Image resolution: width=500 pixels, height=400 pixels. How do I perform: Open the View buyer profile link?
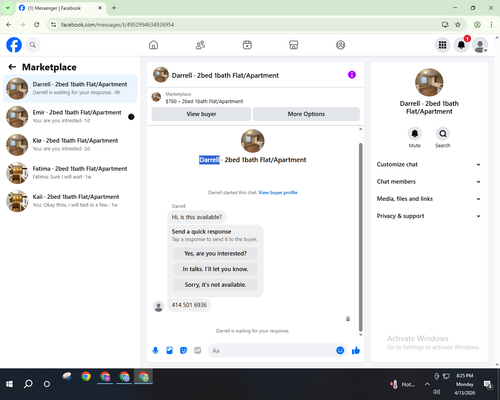click(278, 193)
